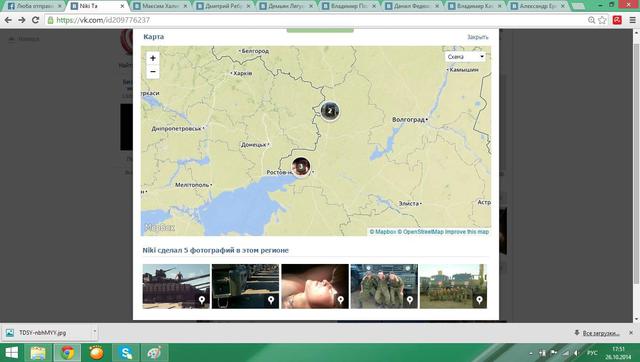Open map cluster marker showing 3 photos near Ростов

point(301,167)
